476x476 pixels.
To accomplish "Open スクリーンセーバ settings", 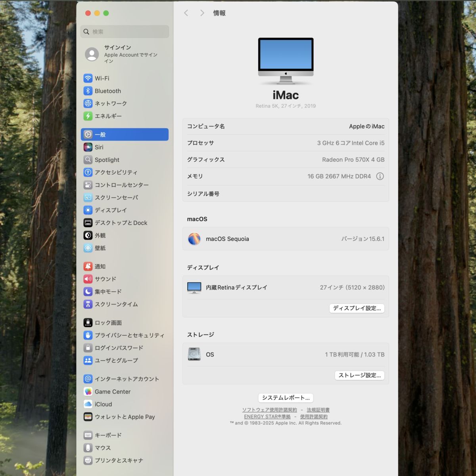I will 125,198.
